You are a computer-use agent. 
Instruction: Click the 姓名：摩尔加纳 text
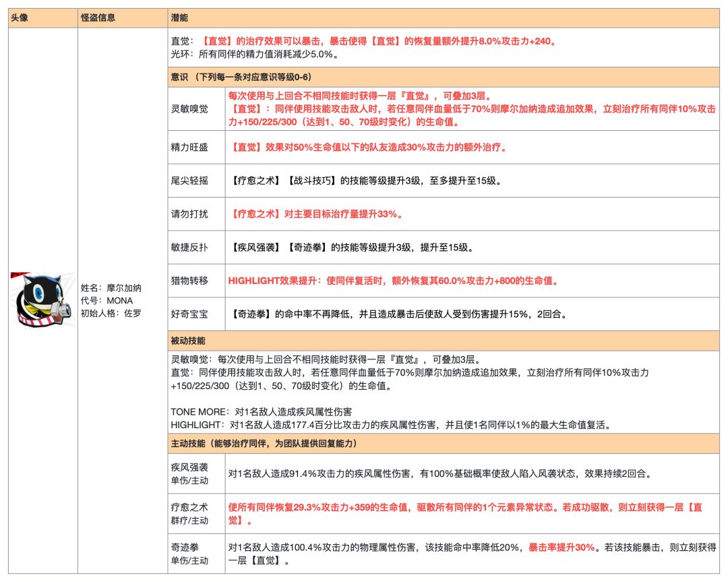(111, 288)
